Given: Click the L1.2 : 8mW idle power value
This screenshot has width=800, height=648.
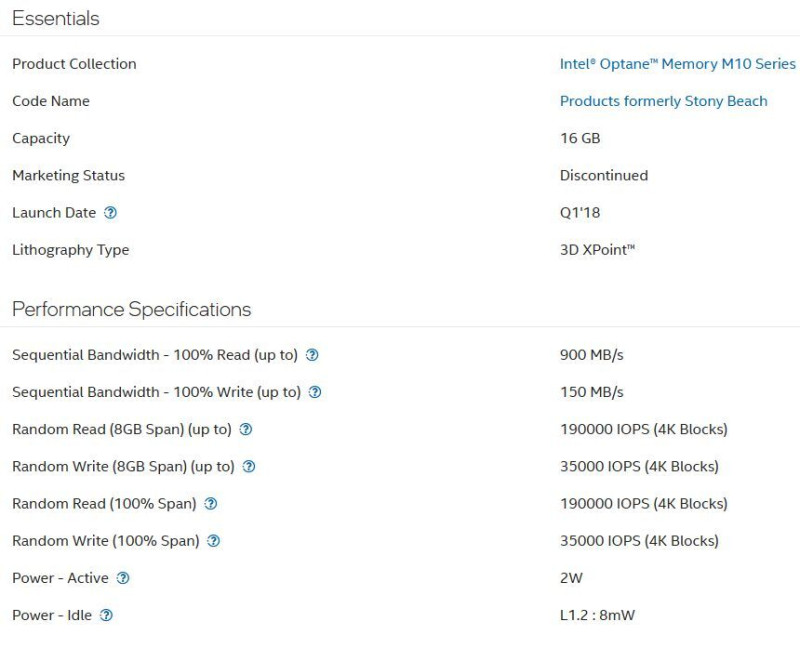Looking at the screenshot, I should (x=597, y=615).
